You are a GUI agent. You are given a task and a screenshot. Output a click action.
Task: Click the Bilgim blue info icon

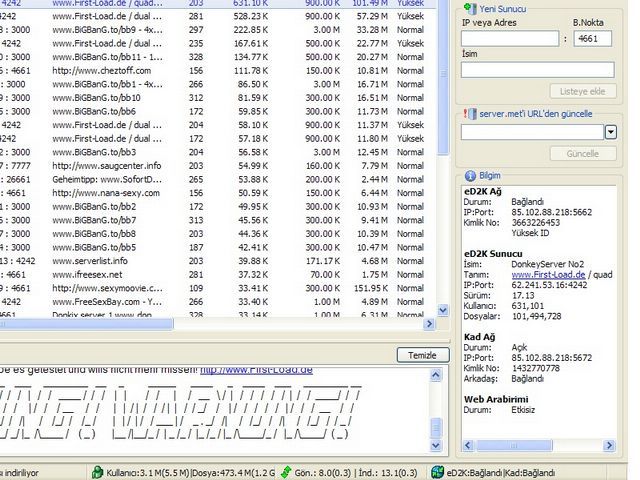pyautogui.click(x=469, y=176)
